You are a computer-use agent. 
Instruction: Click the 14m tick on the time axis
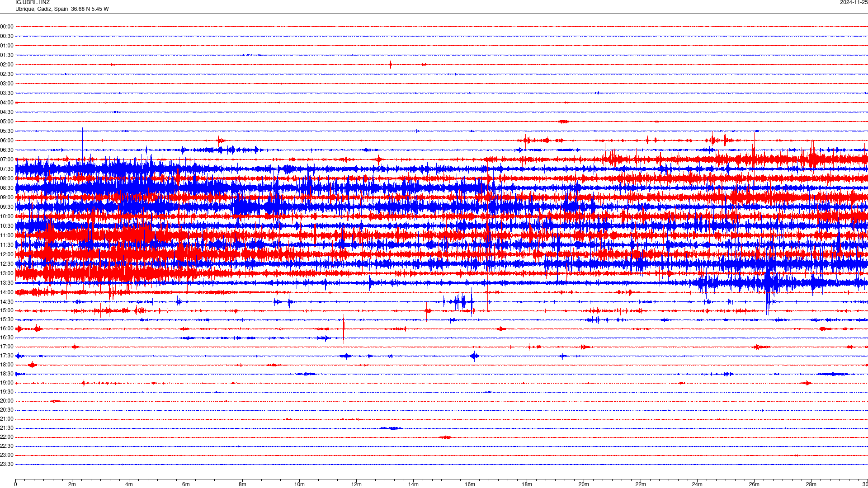point(413,484)
